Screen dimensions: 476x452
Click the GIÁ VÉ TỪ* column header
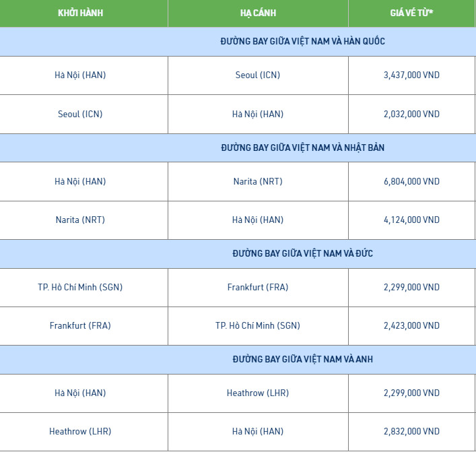click(x=411, y=13)
